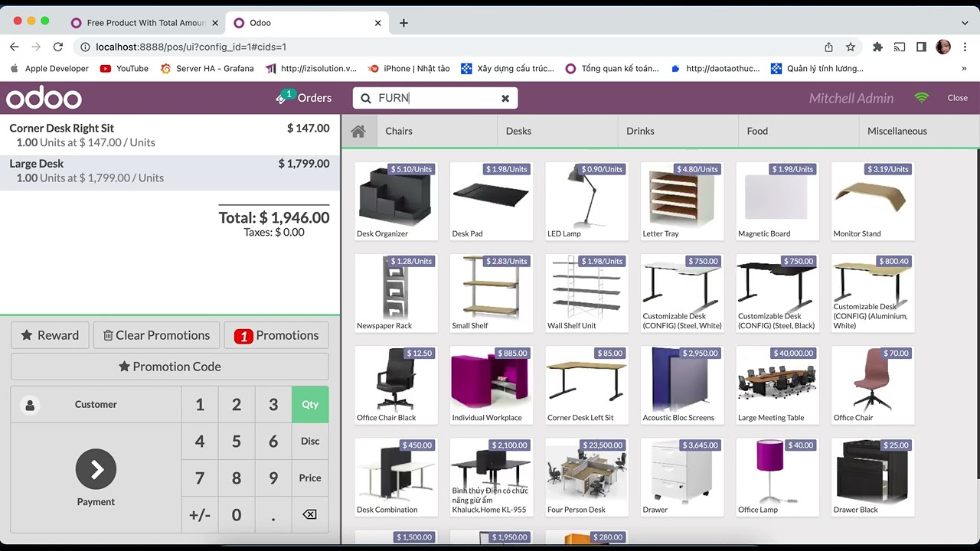Clear the FURN search text
Screen dimensions: 980x551
505,98
